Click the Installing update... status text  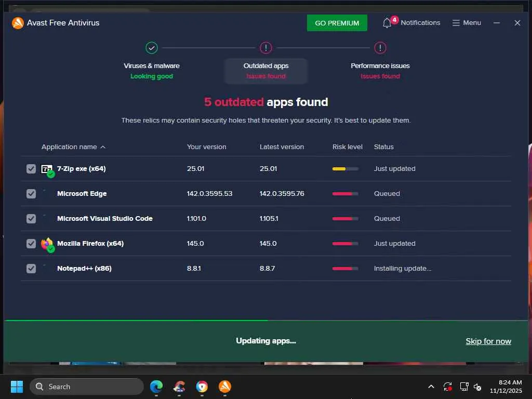pyautogui.click(x=403, y=269)
